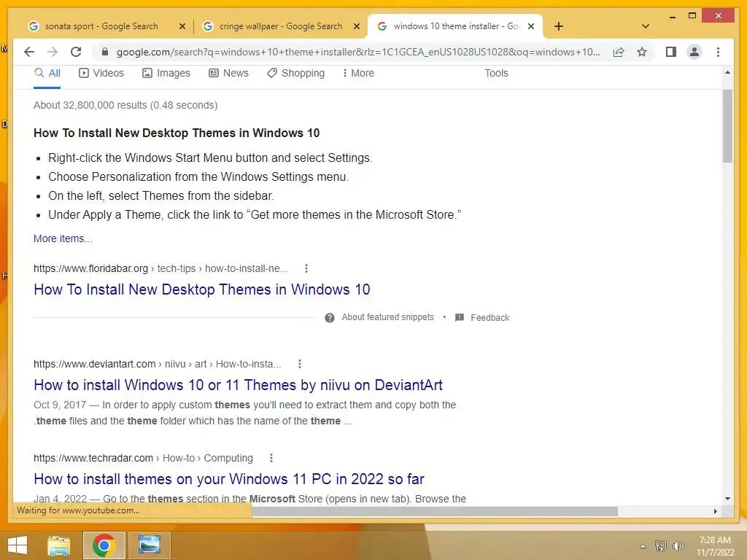
Task: Switch to Videos results
Action: pos(101,73)
